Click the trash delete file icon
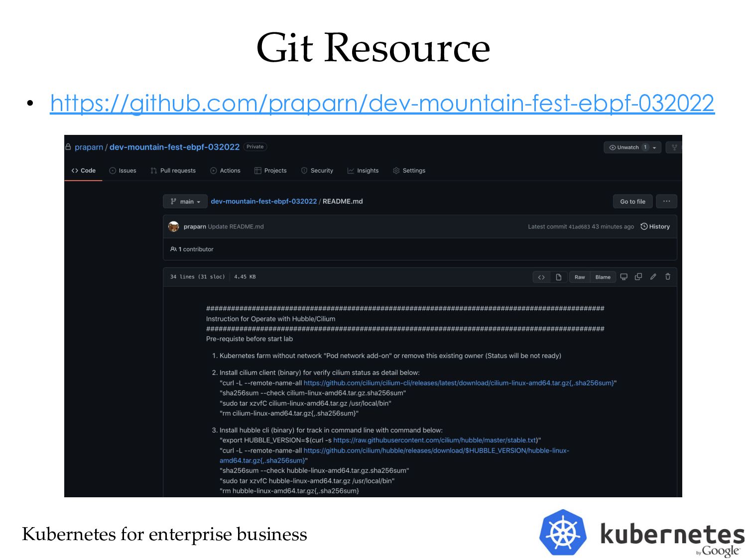The width and height of the screenshot is (747, 560). click(668, 277)
